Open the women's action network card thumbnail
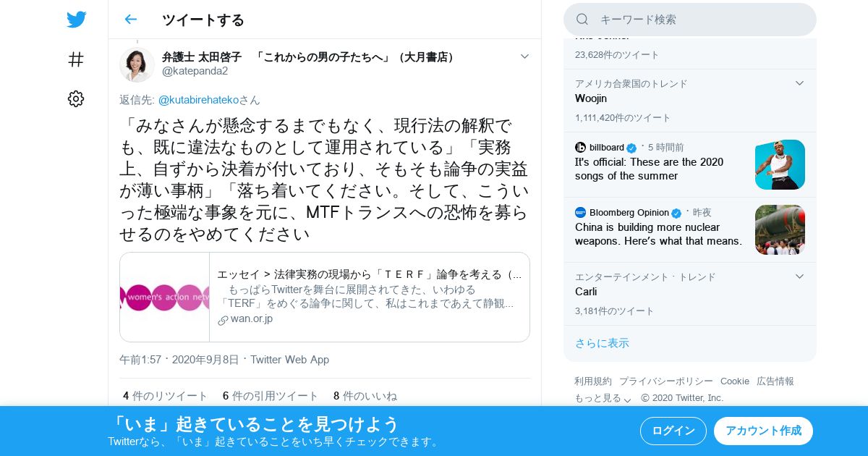Viewport: 868px width, 456px height. pos(165,297)
